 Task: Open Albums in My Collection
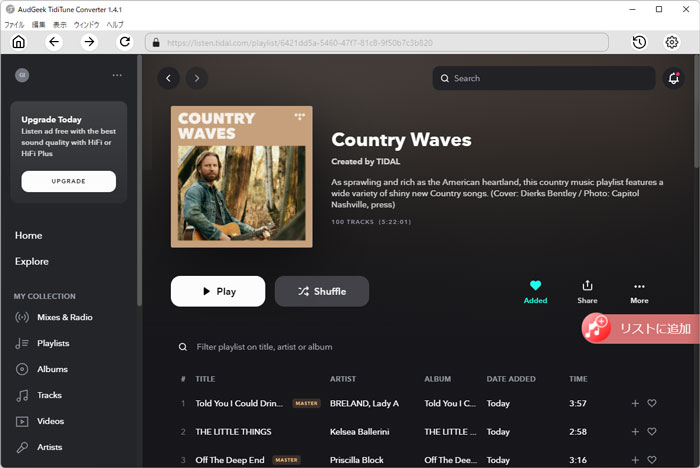tap(42, 369)
